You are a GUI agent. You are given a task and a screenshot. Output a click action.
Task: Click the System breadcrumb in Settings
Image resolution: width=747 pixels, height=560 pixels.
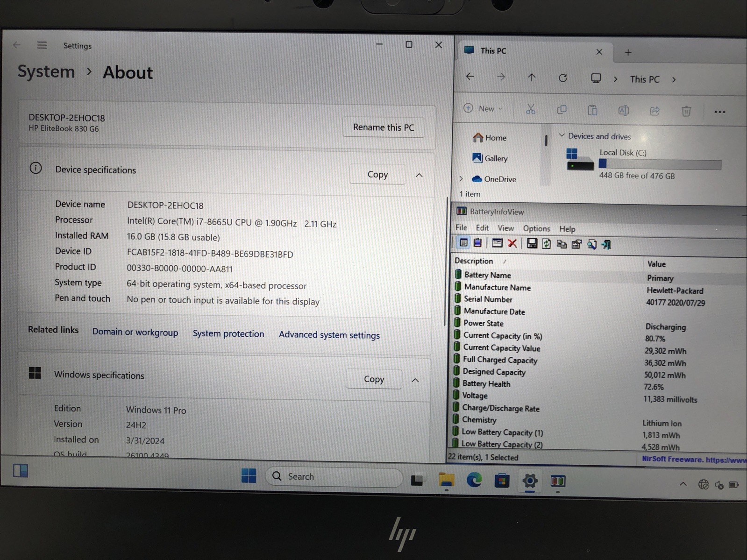(46, 71)
